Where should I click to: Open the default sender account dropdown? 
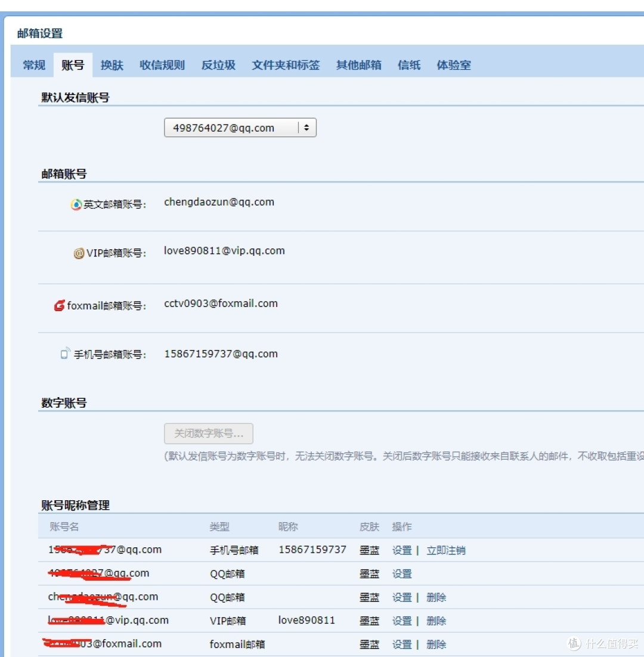pyautogui.click(x=240, y=128)
